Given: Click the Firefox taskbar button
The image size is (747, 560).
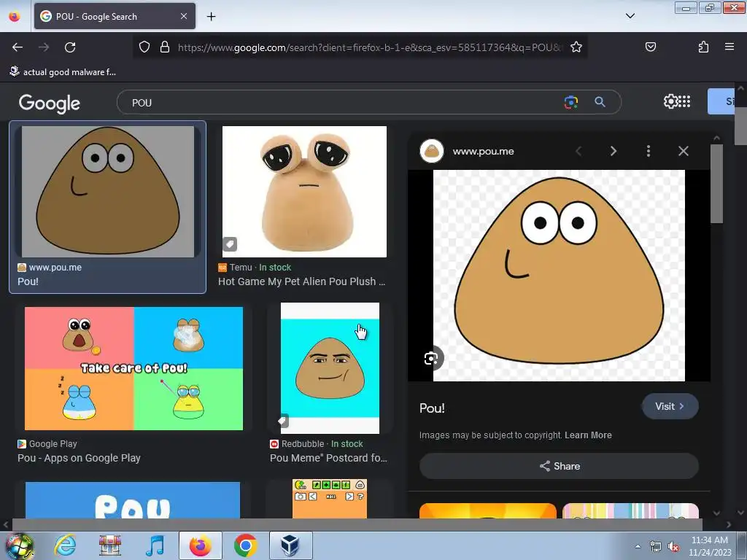Looking at the screenshot, I should (200, 545).
